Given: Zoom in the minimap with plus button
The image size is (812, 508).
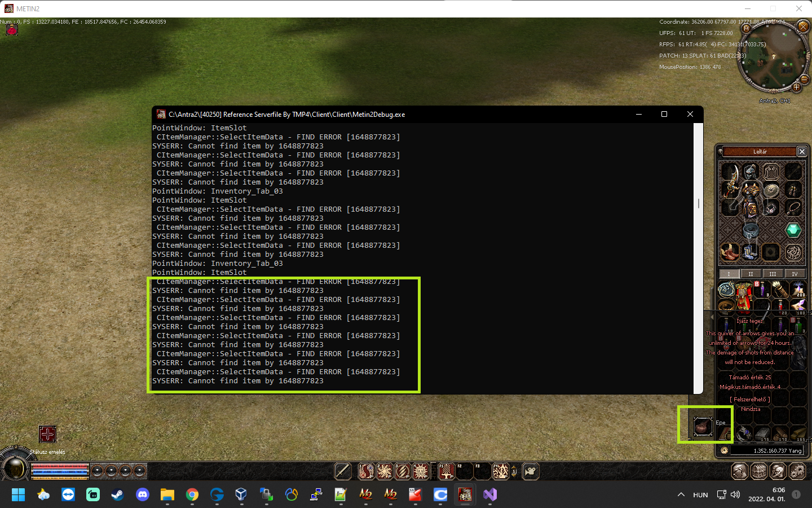Looking at the screenshot, I should (x=796, y=87).
